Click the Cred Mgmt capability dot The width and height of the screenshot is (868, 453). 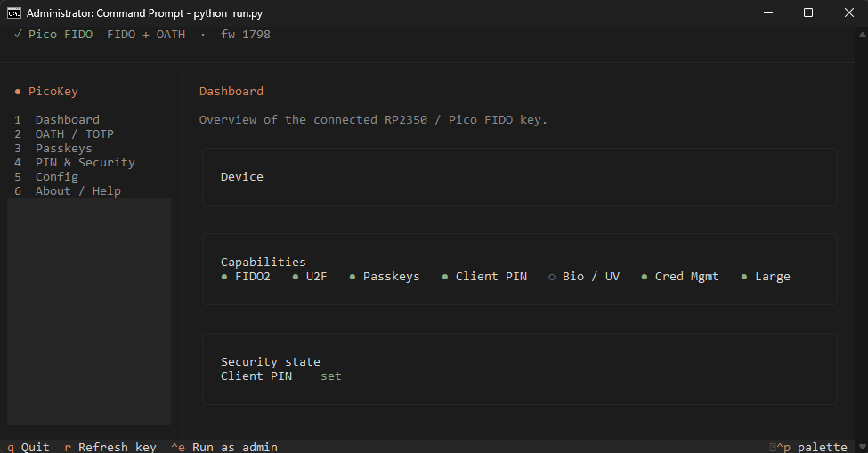click(x=645, y=277)
